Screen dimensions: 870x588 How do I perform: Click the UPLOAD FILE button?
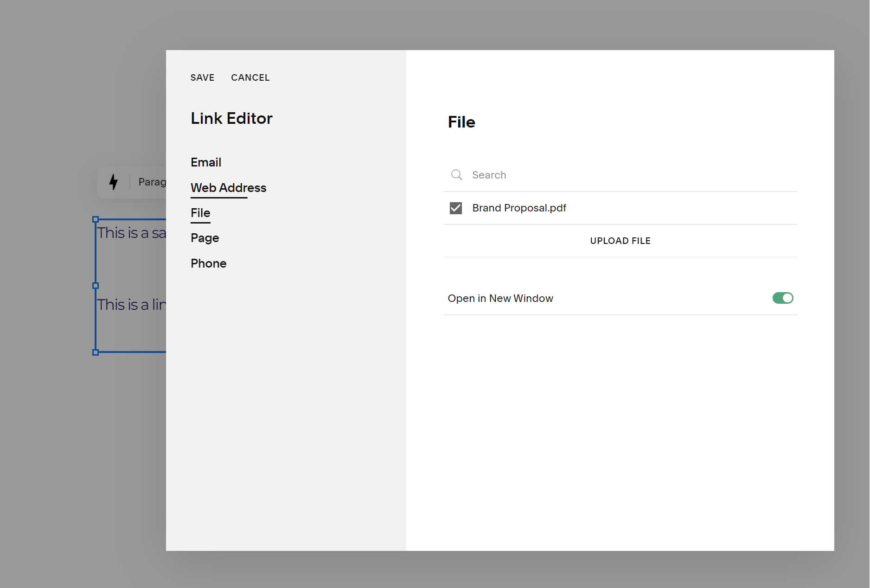click(620, 241)
